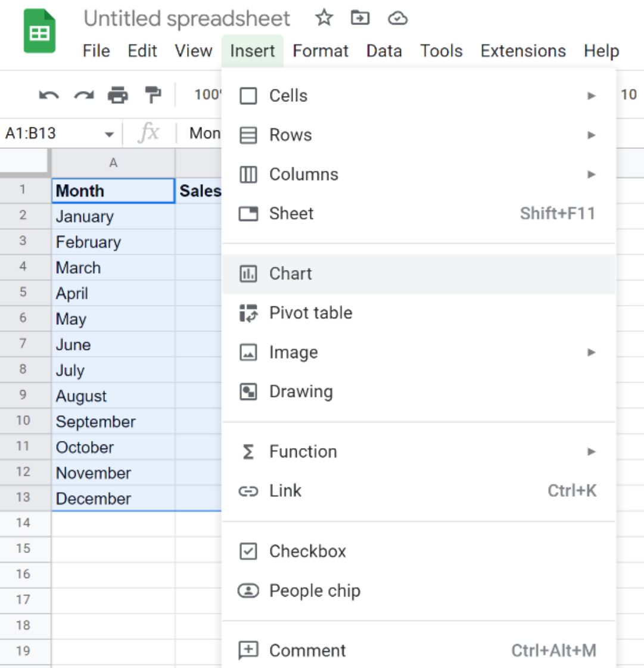Click the Checkbox icon in menu
The height and width of the screenshot is (668, 644).
(248, 551)
